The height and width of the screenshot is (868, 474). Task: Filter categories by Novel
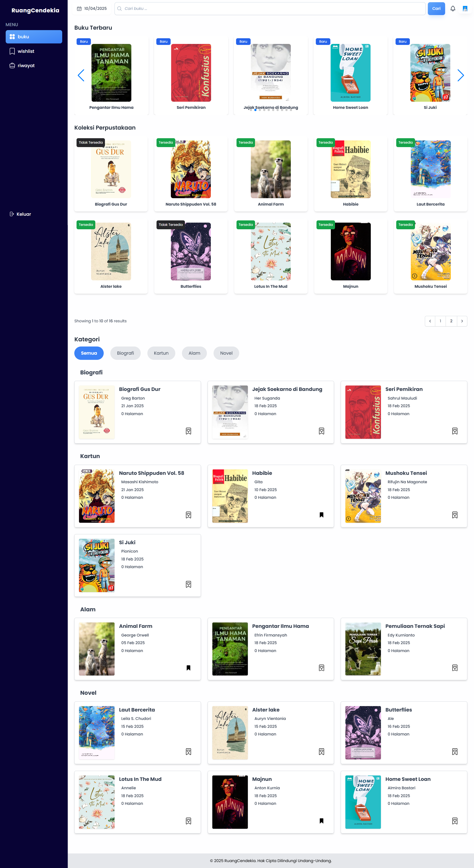pos(226,353)
